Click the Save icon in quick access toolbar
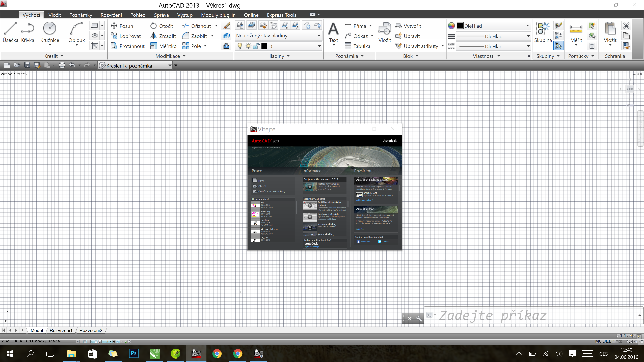Viewport: 644px width, 362px height. point(27,65)
